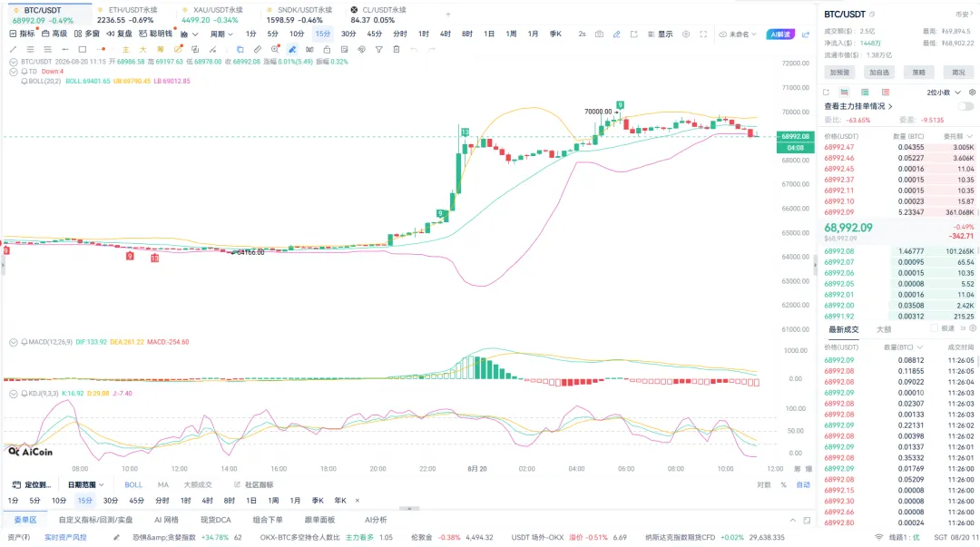Open 周期 period dropdown
Screen dimensions: 980x547
click(x=221, y=34)
